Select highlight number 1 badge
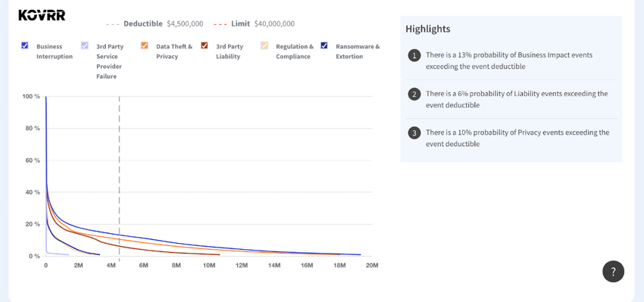The width and height of the screenshot is (644, 302). tap(414, 55)
